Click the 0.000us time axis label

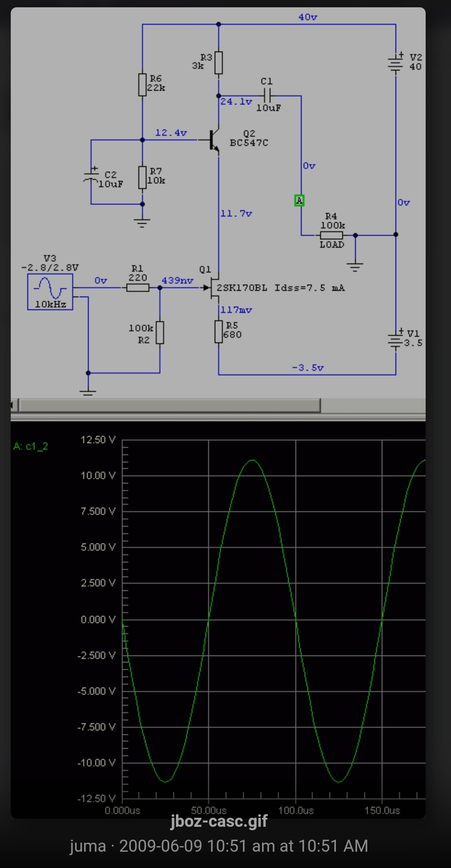click(122, 810)
